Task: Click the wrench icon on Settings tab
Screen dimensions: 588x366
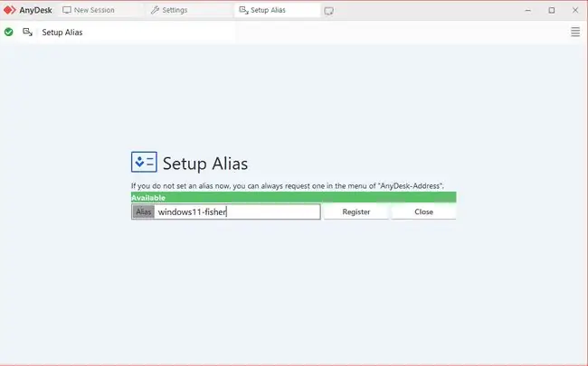Action: tap(155, 10)
